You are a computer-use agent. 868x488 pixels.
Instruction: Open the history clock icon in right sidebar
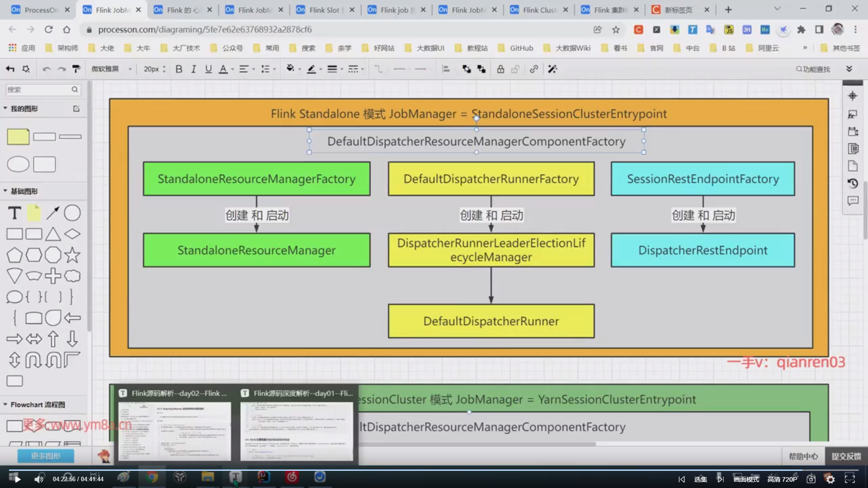(853, 183)
